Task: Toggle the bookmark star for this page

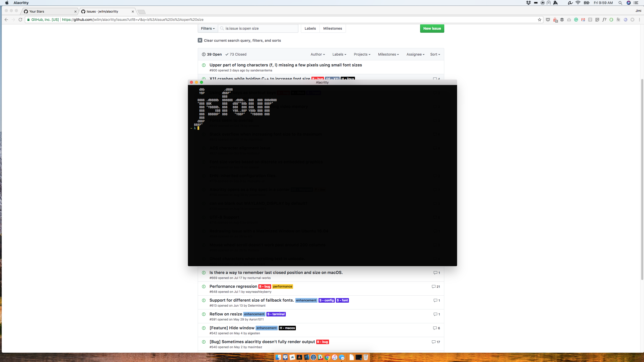Action: tap(539, 19)
